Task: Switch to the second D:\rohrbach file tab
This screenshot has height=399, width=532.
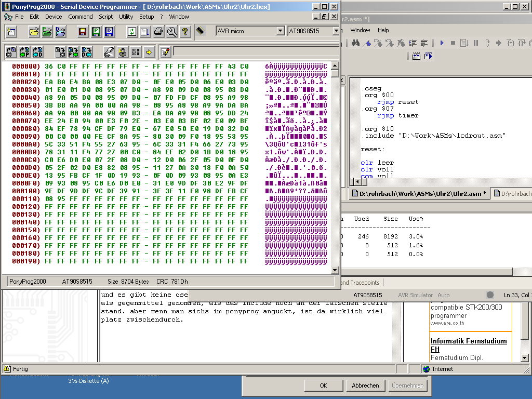Action: (x=513, y=194)
